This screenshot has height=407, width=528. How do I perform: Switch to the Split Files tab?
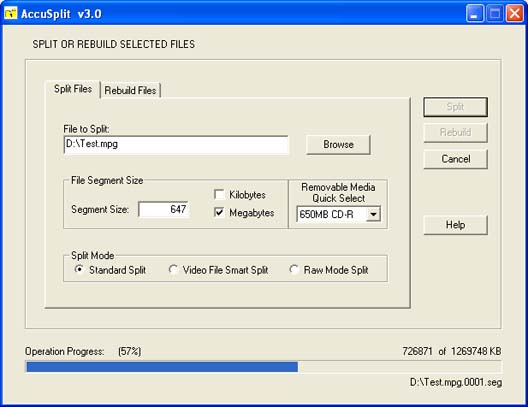73,89
